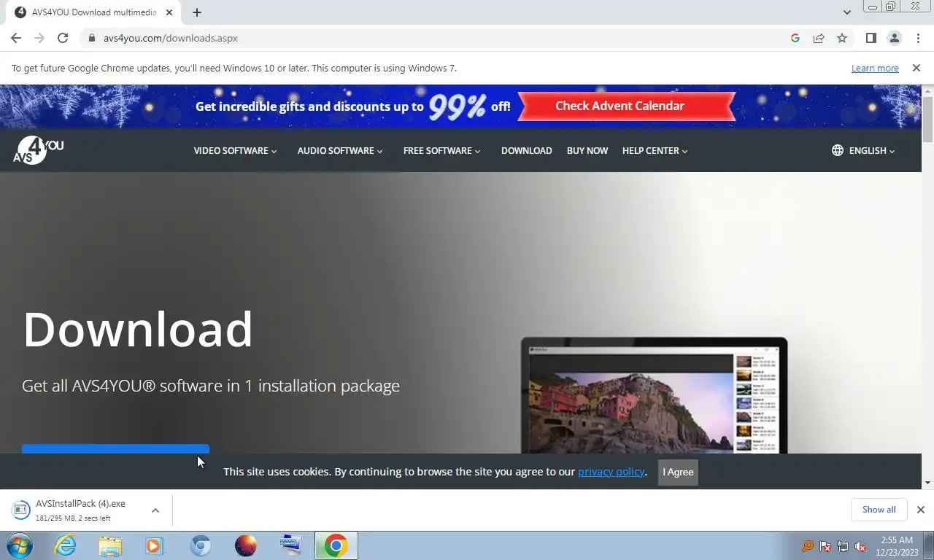934x560 pixels.
Task: Go to AVS4YOU logo home
Action: pyautogui.click(x=38, y=150)
